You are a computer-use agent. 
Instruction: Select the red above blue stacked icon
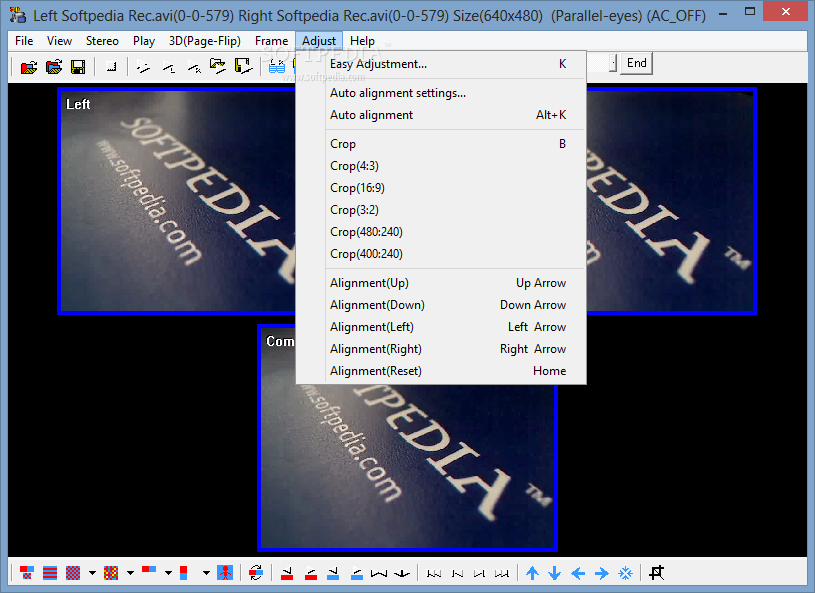pyautogui.click(x=183, y=573)
